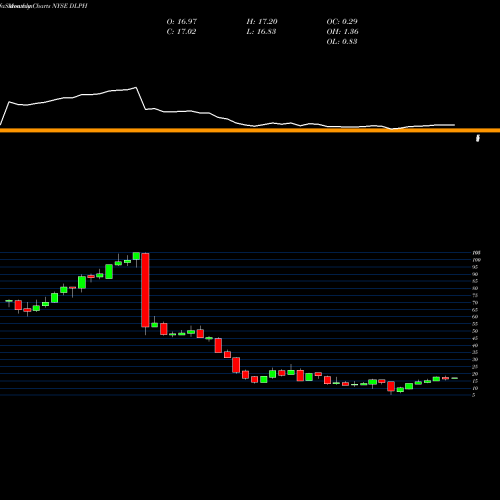Click the 25 price axis label

click(475, 367)
